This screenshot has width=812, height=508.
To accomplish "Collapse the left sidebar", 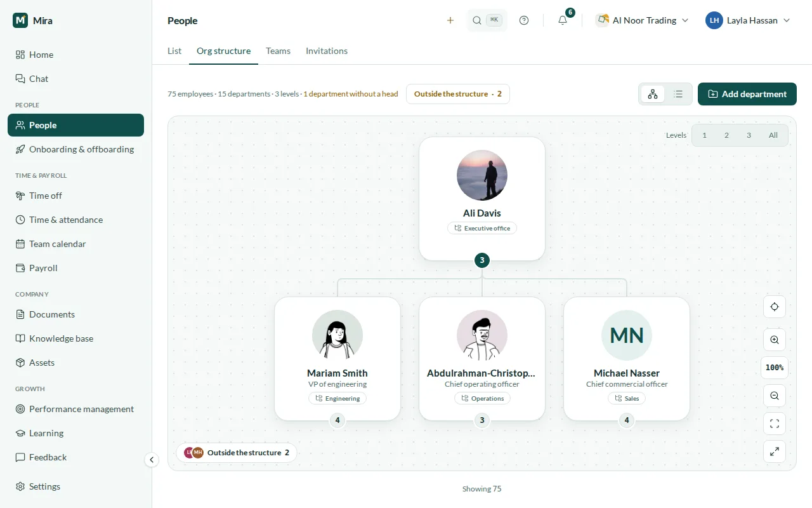I will [151, 460].
